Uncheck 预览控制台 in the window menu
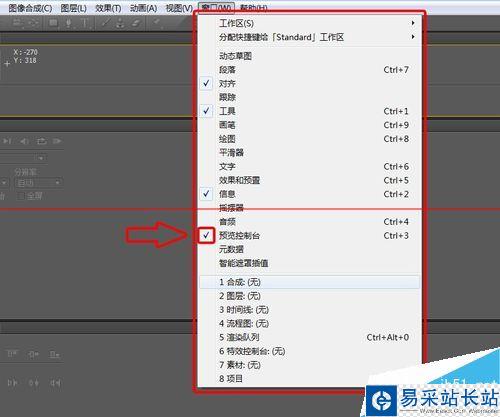This screenshot has height=417, width=500. [x=207, y=235]
